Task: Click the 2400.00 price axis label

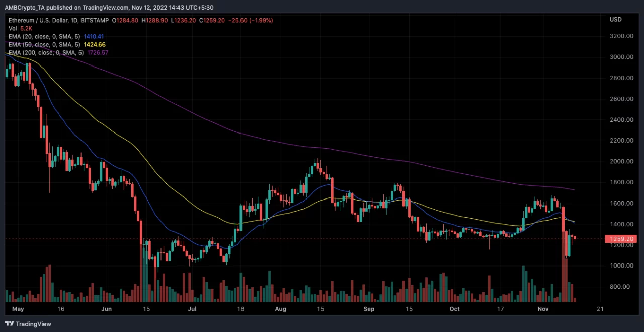Action: [x=621, y=120]
